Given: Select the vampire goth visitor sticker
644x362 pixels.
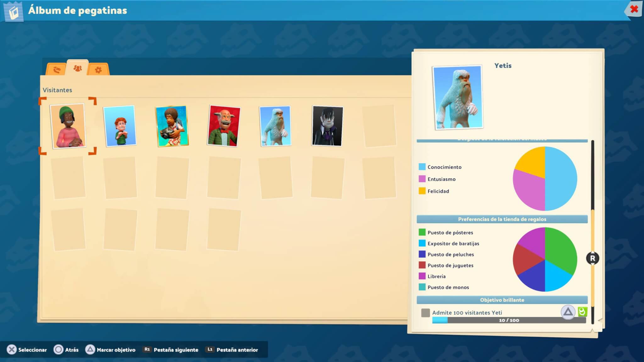Looking at the screenshot, I should 327,126.
